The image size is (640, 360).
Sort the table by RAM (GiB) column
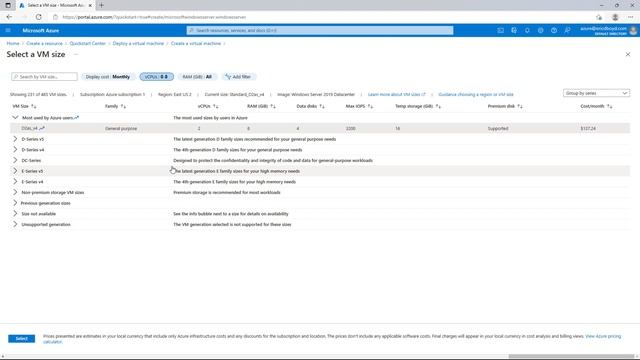tap(262, 106)
